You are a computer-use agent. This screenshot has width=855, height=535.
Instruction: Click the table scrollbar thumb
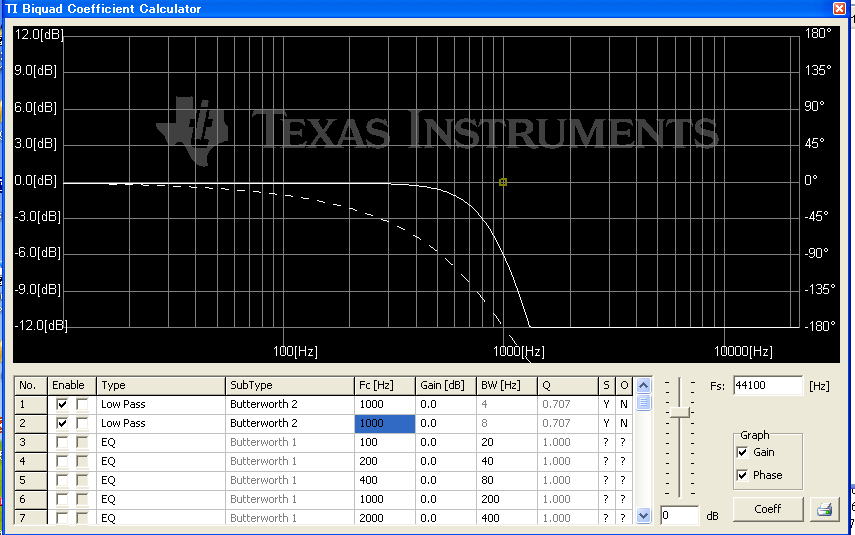coord(643,402)
